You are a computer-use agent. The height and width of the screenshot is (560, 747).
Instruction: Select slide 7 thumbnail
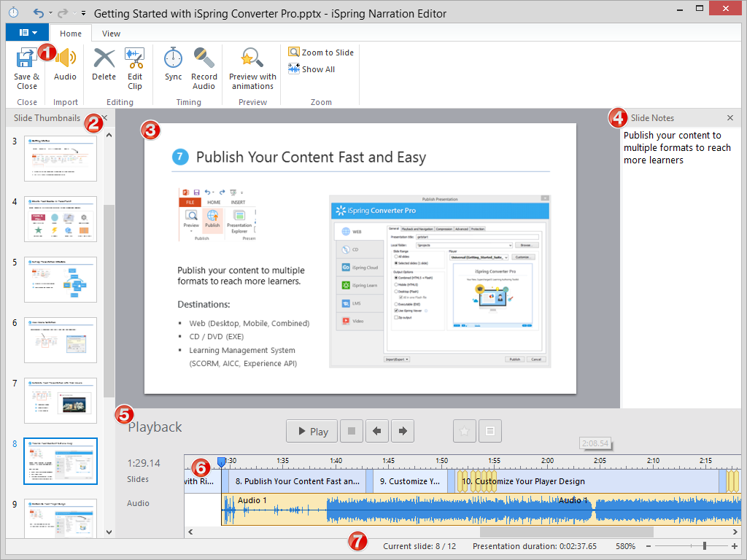[x=61, y=400]
